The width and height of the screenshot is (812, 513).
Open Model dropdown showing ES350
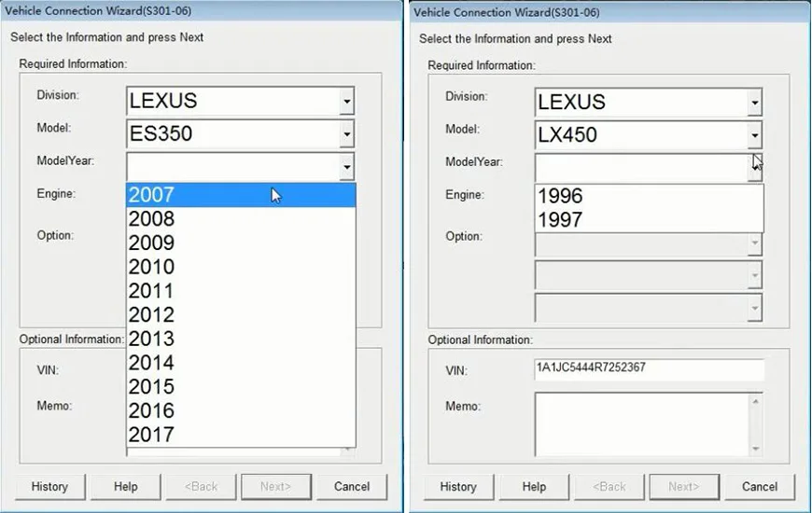tap(346, 134)
